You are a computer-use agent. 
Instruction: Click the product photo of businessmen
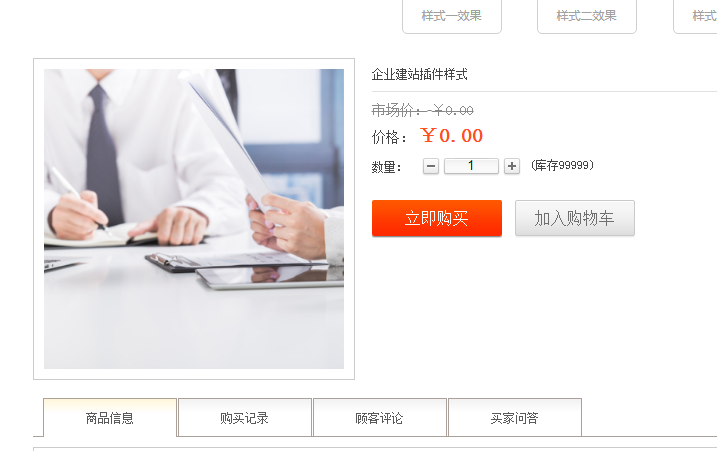194,219
